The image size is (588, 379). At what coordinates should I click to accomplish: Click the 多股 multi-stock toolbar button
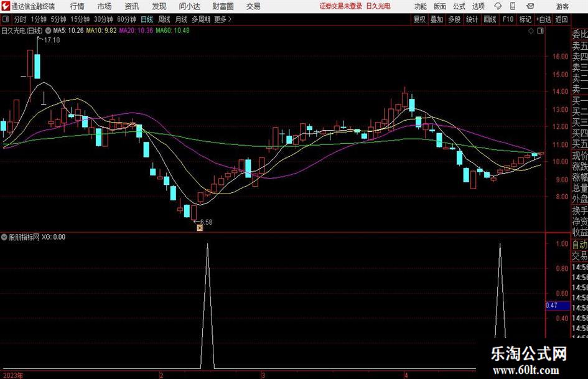pyautogui.click(x=454, y=19)
